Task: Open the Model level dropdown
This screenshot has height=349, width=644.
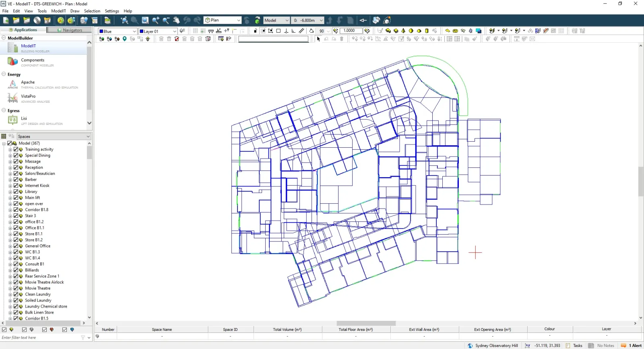Action: point(277,20)
